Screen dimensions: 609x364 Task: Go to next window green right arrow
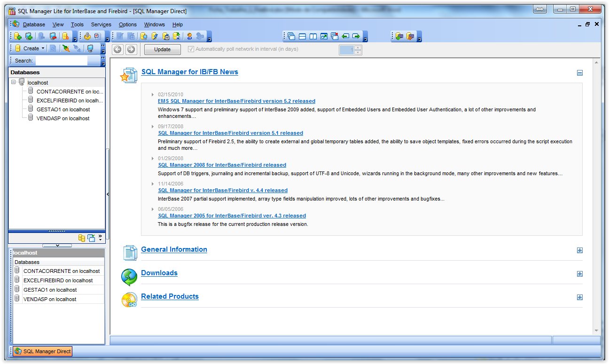[x=356, y=36]
